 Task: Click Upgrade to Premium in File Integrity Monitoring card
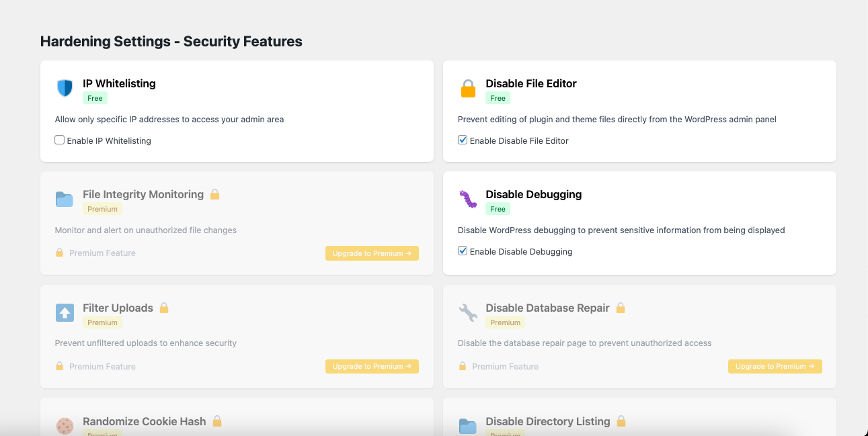click(372, 253)
